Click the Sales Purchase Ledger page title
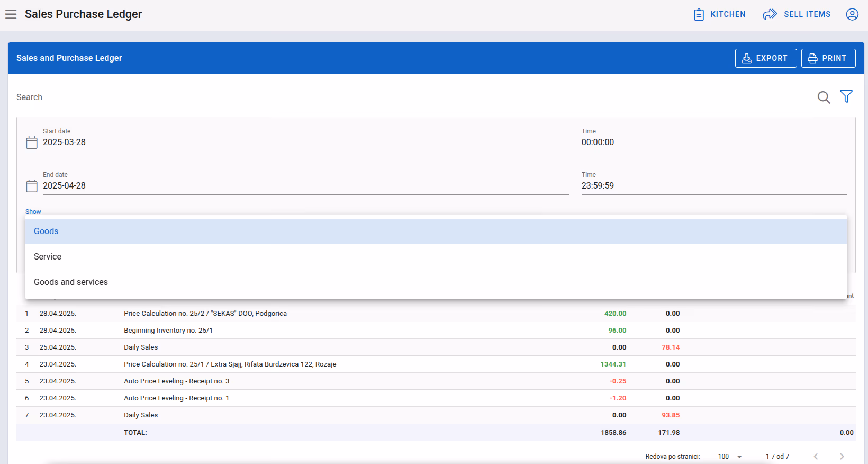The image size is (868, 464). tap(84, 14)
